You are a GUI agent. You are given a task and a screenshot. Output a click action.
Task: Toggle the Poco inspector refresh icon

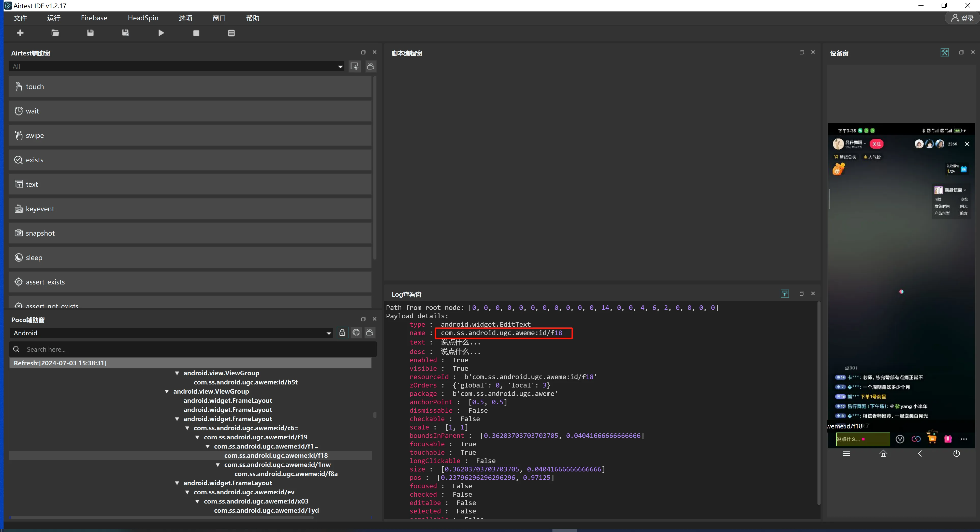pos(356,333)
